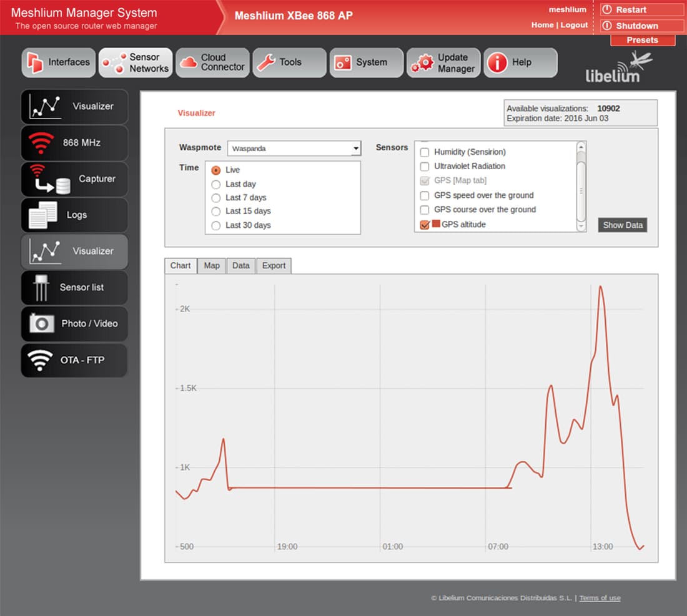Open the Waspmote dropdown showing Waspanda
The height and width of the screenshot is (616, 687).
click(x=294, y=149)
